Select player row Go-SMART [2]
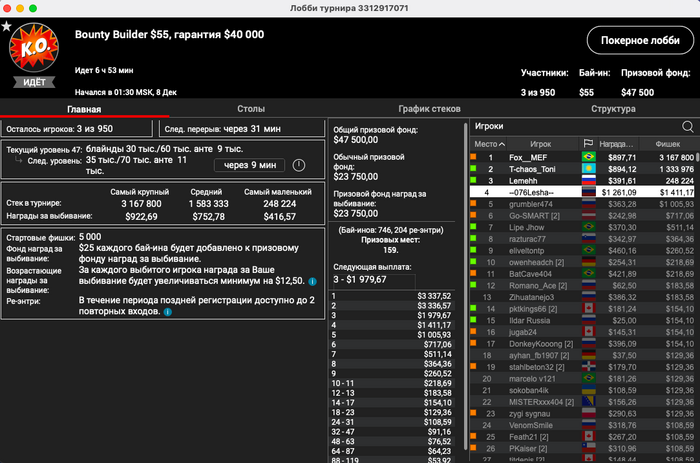 pyautogui.click(x=582, y=215)
